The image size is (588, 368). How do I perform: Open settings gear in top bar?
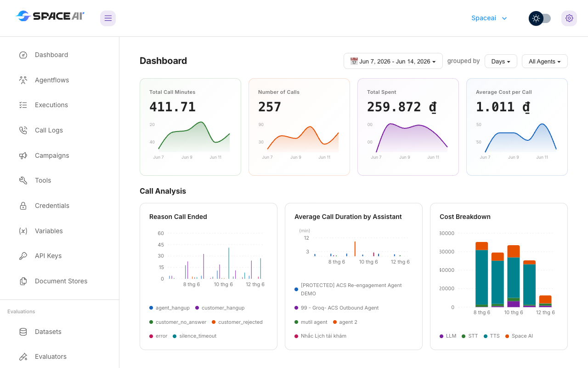pos(569,18)
